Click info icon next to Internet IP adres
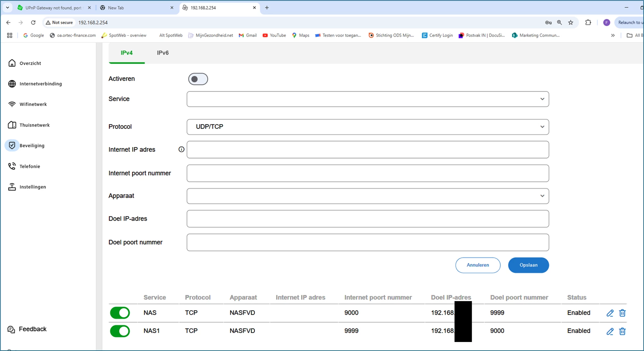Viewport: 644px width, 351px height. coord(181,149)
